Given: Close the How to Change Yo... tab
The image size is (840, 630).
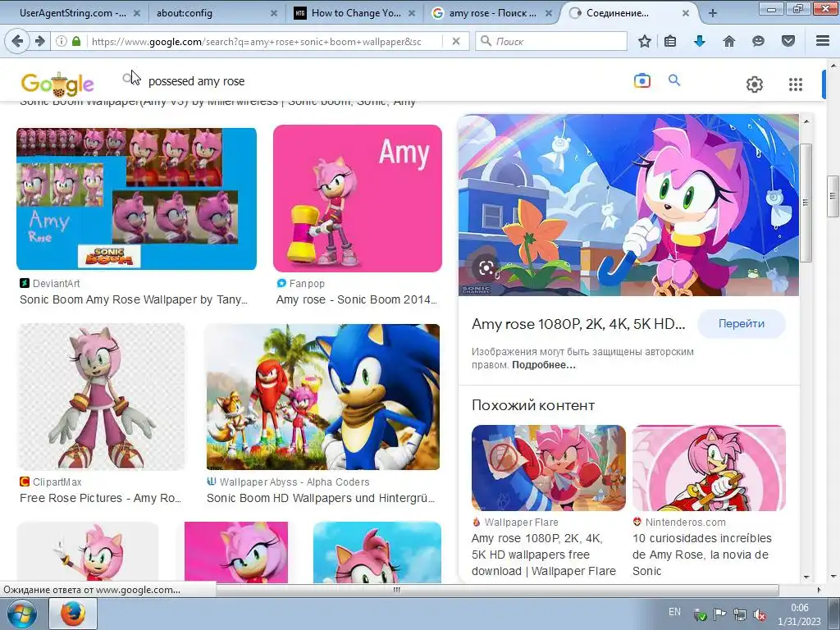Looking at the screenshot, I should (412, 13).
